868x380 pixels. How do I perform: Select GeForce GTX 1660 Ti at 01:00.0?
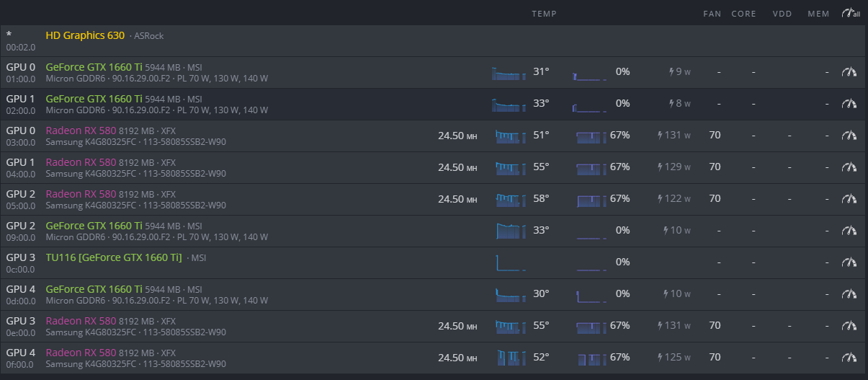[94, 66]
